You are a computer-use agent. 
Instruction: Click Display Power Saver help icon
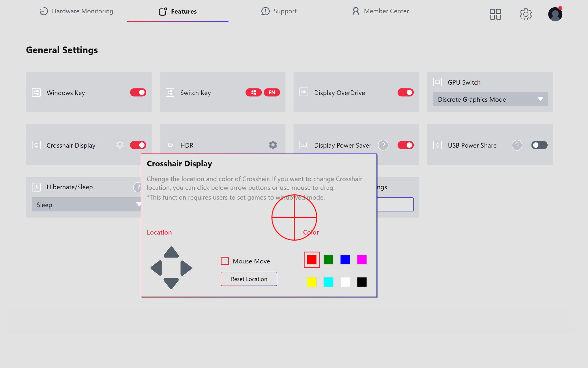pyautogui.click(x=383, y=145)
